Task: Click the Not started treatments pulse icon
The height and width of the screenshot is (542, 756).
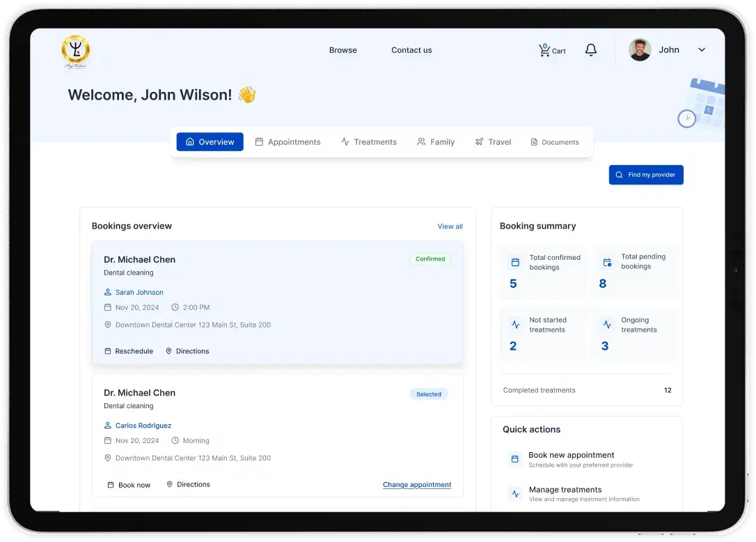Action: [515, 325]
